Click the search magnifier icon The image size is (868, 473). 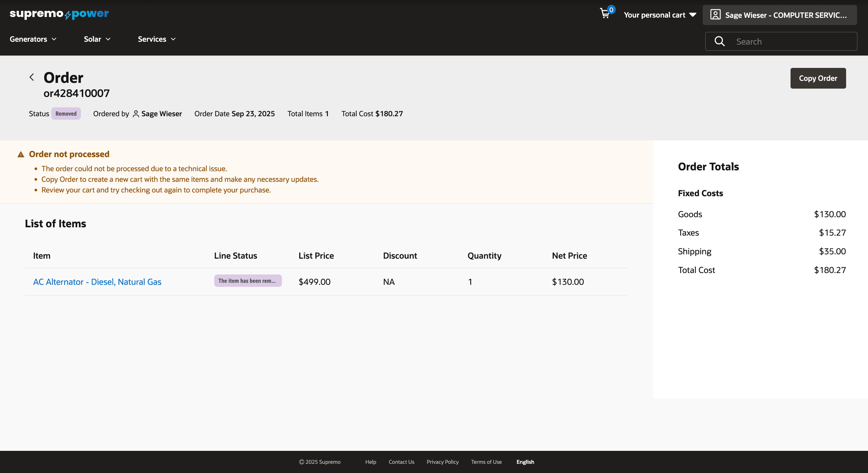click(719, 41)
